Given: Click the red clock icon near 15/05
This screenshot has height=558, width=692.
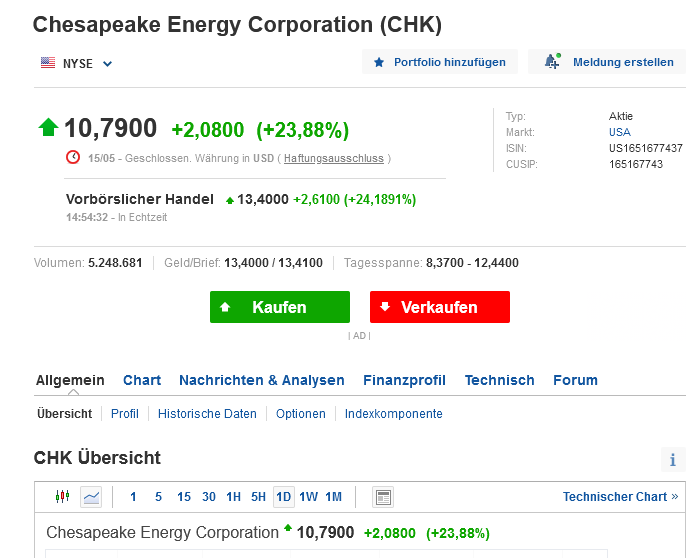Looking at the screenshot, I should [x=73, y=157].
